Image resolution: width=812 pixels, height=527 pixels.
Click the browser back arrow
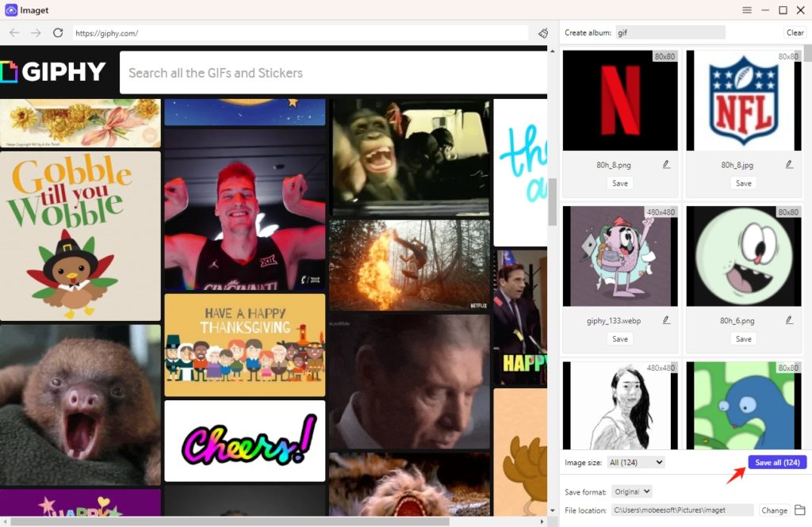pos(14,32)
